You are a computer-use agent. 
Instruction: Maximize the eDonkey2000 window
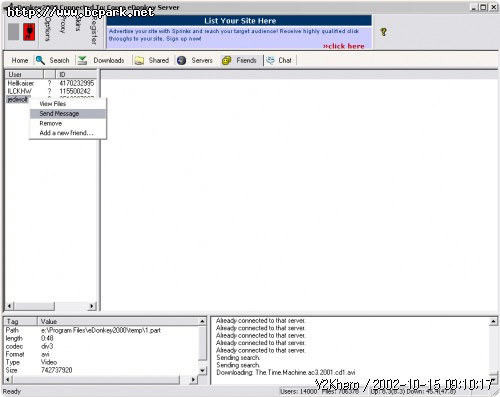point(483,7)
